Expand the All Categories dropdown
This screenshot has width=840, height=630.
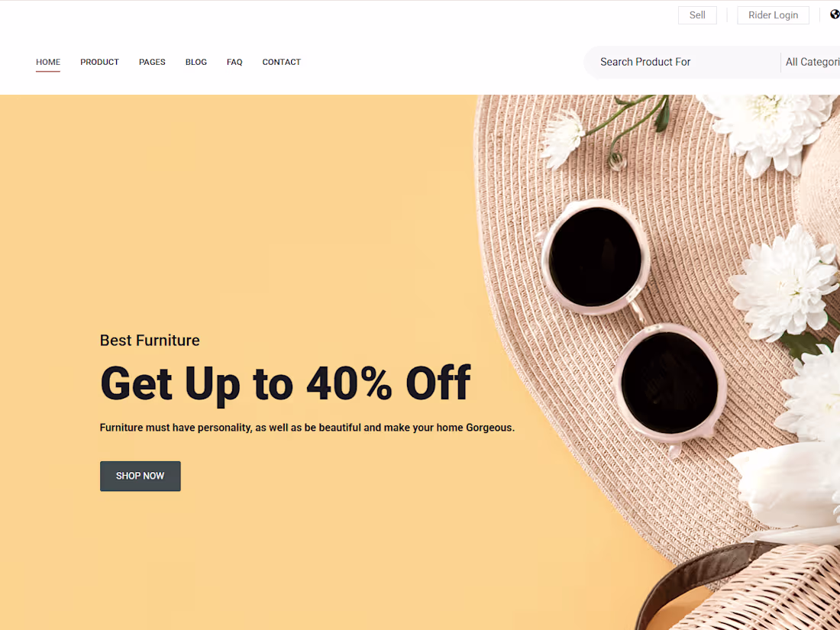click(811, 62)
